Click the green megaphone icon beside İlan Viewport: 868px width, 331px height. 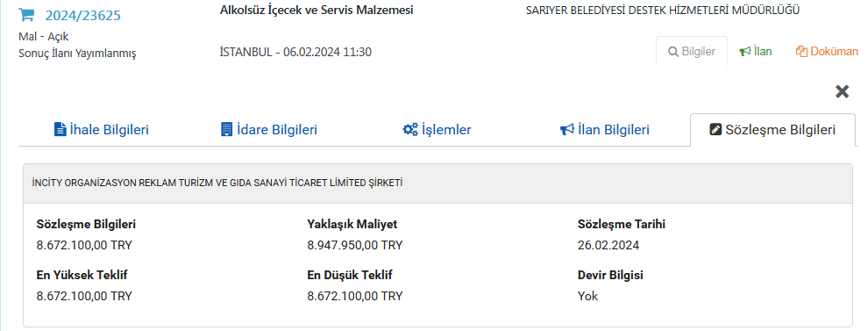(744, 52)
